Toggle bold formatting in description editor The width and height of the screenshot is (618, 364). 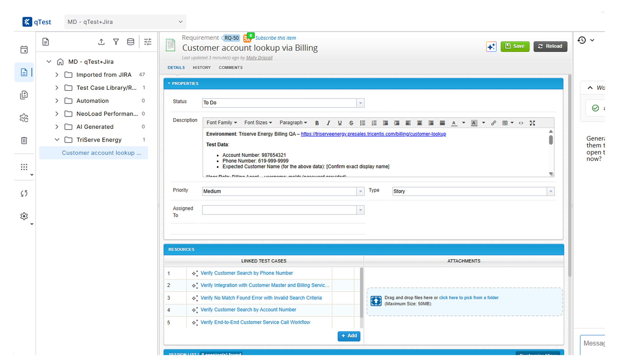[317, 123]
